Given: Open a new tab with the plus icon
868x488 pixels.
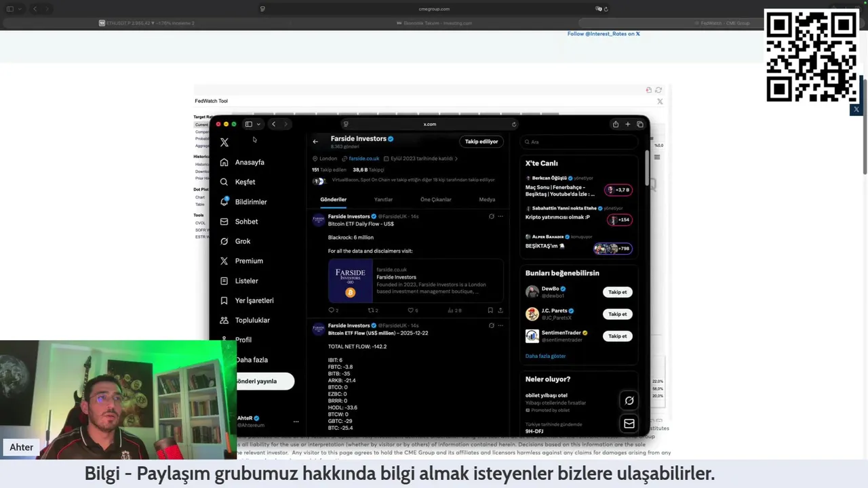Looking at the screenshot, I should point(628,124).
